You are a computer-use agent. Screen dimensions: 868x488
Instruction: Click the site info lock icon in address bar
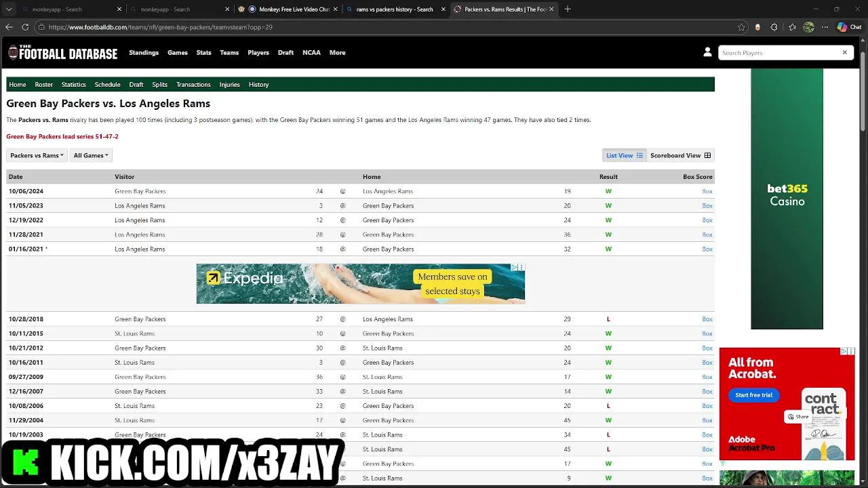[x=41, y=27]
